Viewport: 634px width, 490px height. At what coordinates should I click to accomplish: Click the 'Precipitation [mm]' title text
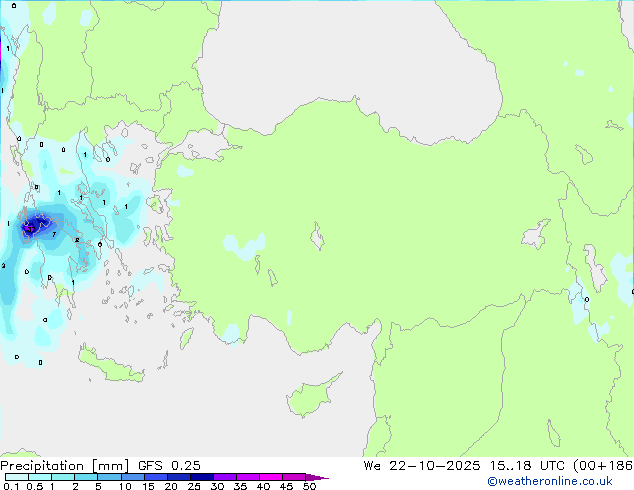point(65,466)
